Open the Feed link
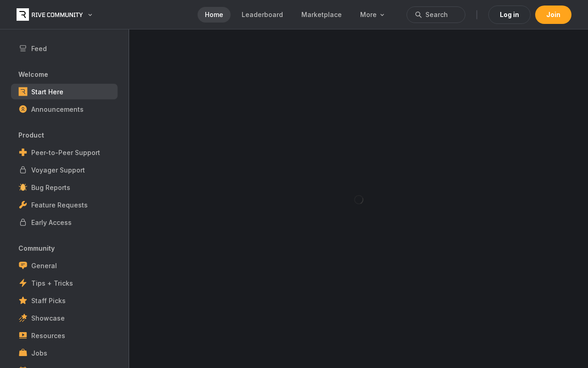588x368 pixels. click(x=64, y=48)
